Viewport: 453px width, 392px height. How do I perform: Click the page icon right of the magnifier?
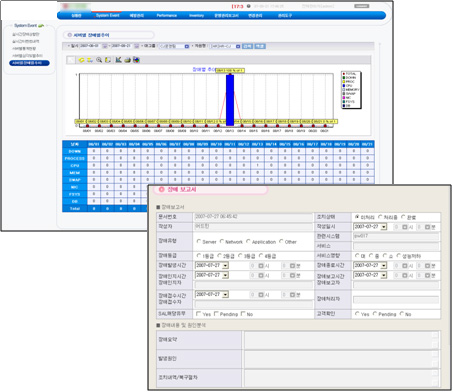108,60
